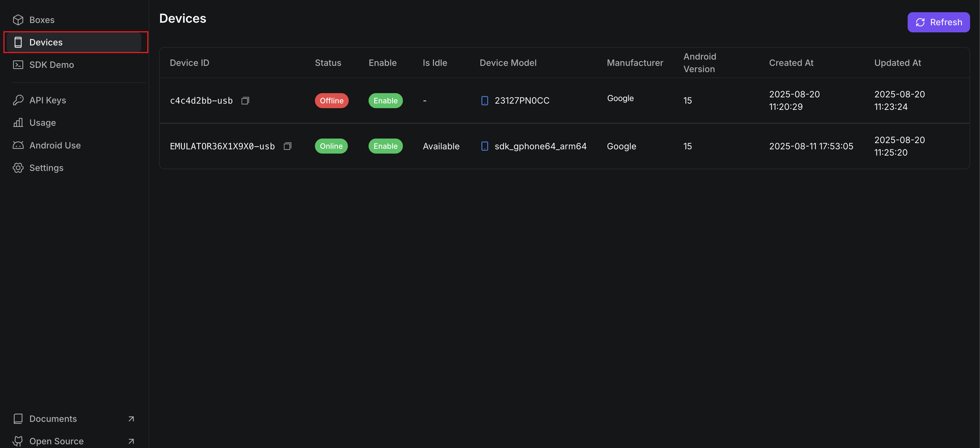Click the Settings gear icon
This screenshot has height=448, width=980.
[18, 168]
